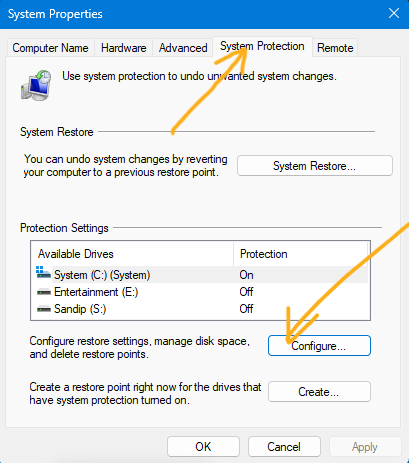
Task: Click the Available Drives column header
Action: tap(132, 254)
